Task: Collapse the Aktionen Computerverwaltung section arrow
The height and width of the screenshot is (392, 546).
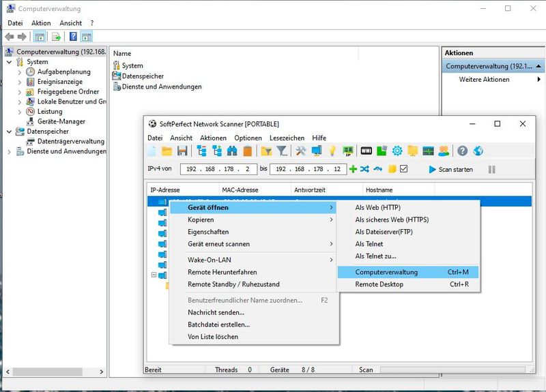Action: 538,66
